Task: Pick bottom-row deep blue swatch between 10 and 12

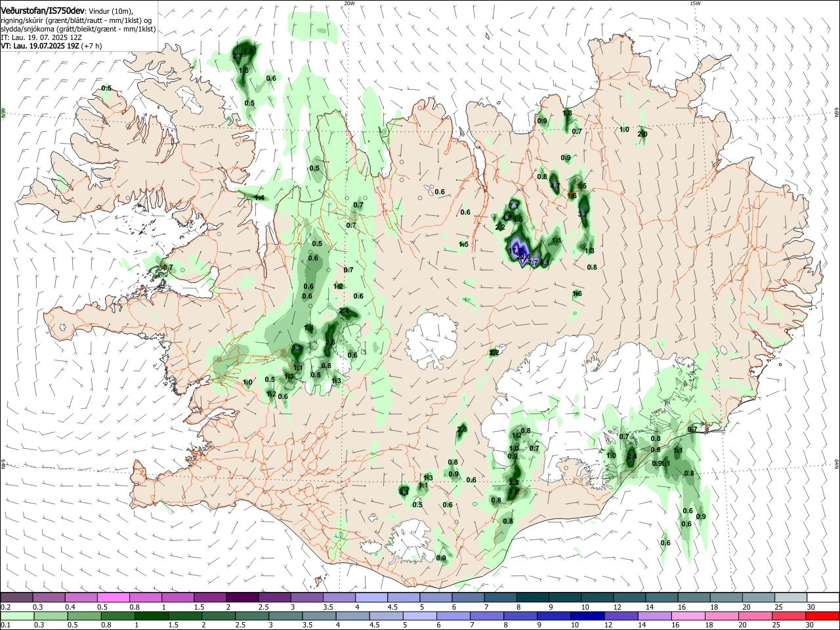Action: click(587, 616)
